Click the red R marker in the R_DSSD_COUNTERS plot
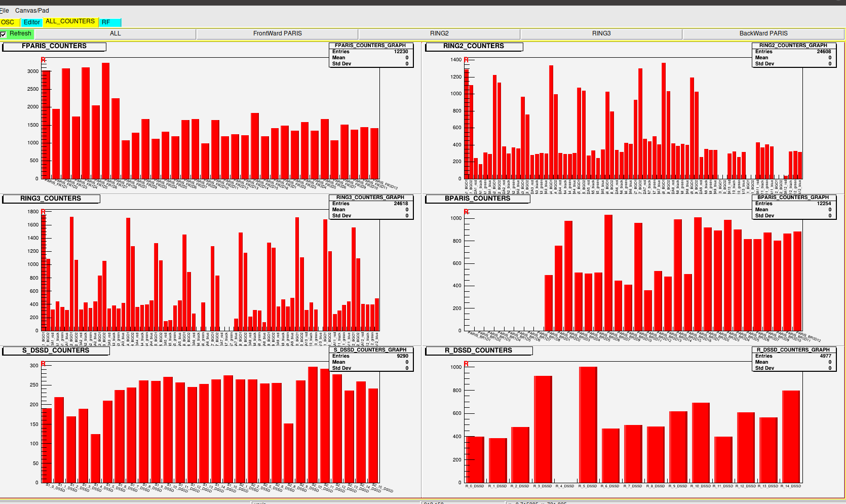The height and width of the screenshot is (504, 846). (466, 364)
